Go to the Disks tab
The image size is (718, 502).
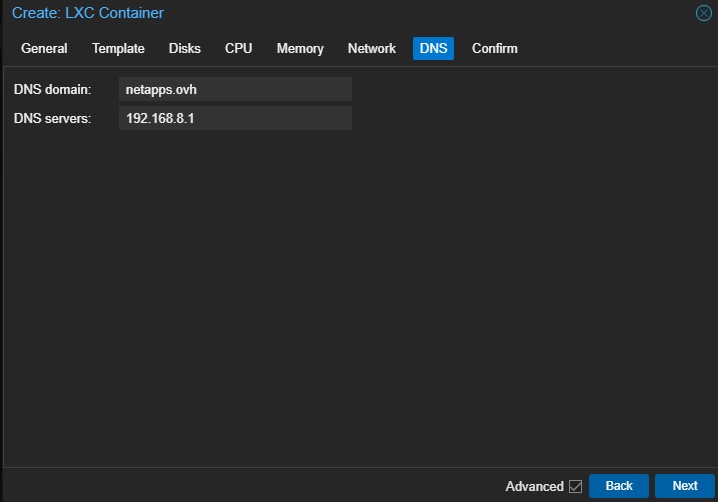[184, 48]
